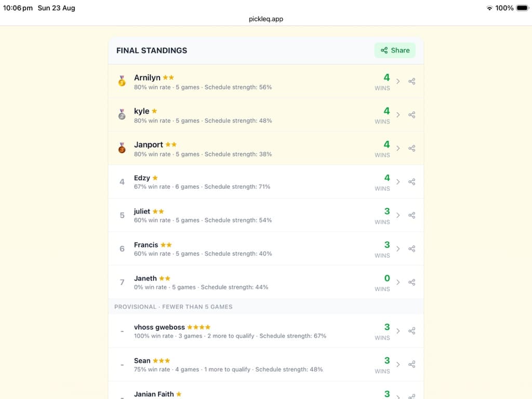Tap the Wi-Fi icon in status bar
This screenshot has height=399, width=532.
489,8
